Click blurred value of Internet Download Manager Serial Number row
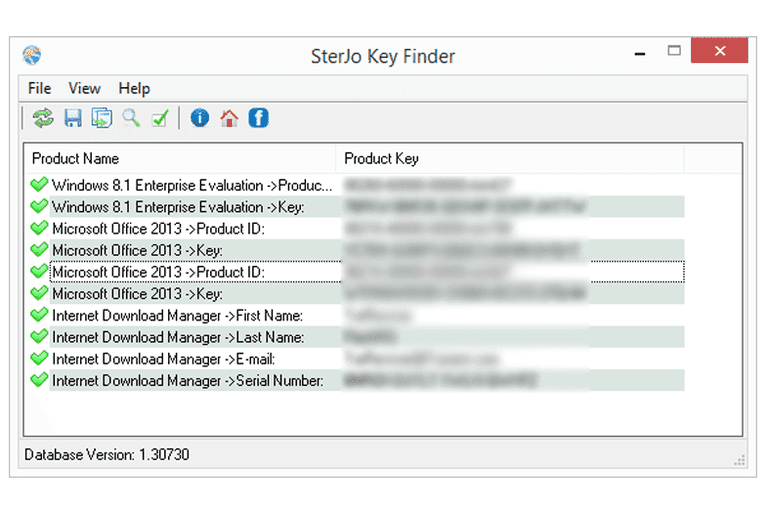The width and height of the screenshot is (768, 512). 440,380
